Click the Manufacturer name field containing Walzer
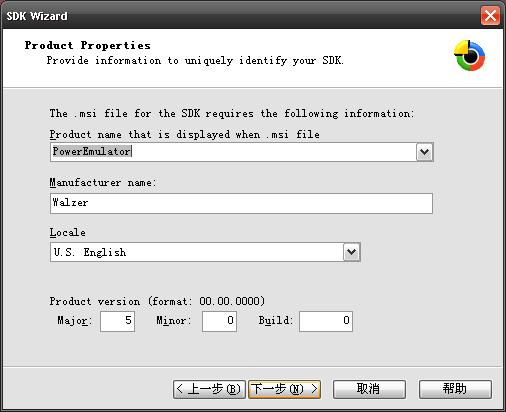 coord(241,203)
